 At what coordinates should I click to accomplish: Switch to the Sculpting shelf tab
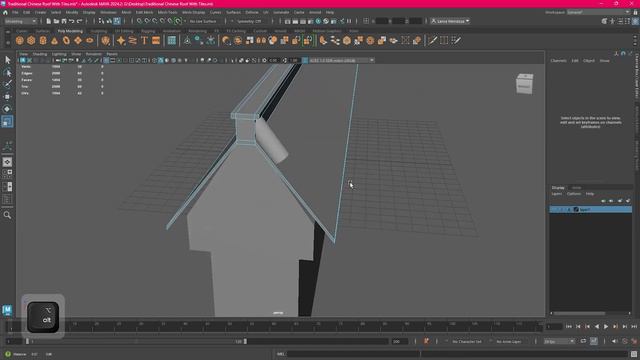pyautogui.click(x=98, y=31)
